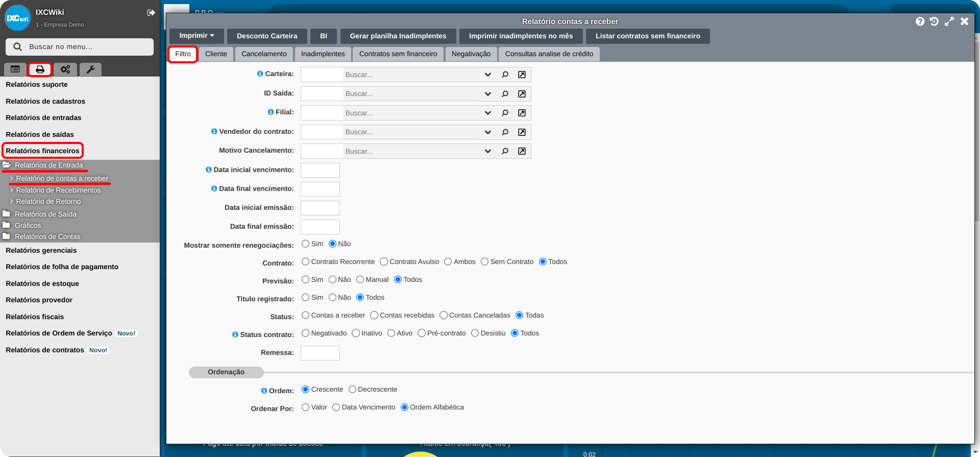Image resolution: width=980 pixels, height=457 pixels.
Task: Open the list menu icon tab
Action: [x=15, y=69]
